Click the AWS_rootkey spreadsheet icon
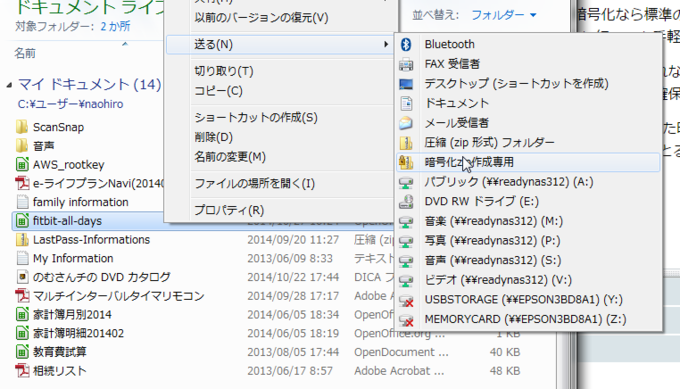680x389 pixels. tap(22, 164)
